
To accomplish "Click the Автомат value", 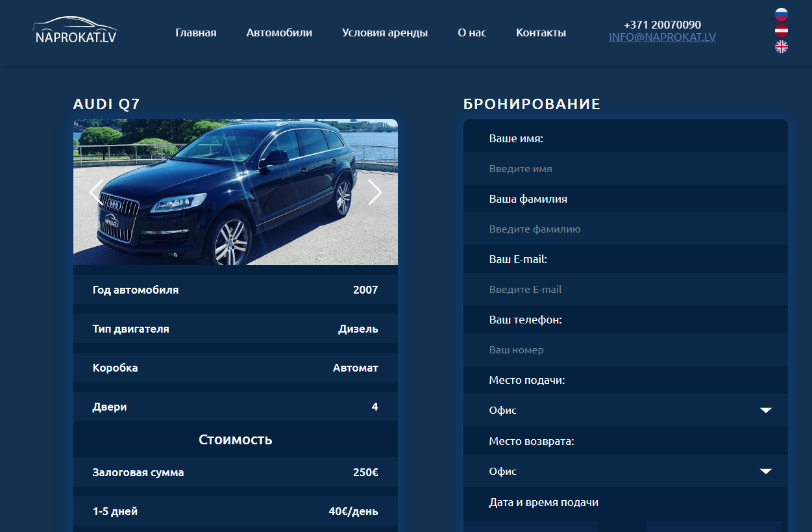I will [356, 368].
